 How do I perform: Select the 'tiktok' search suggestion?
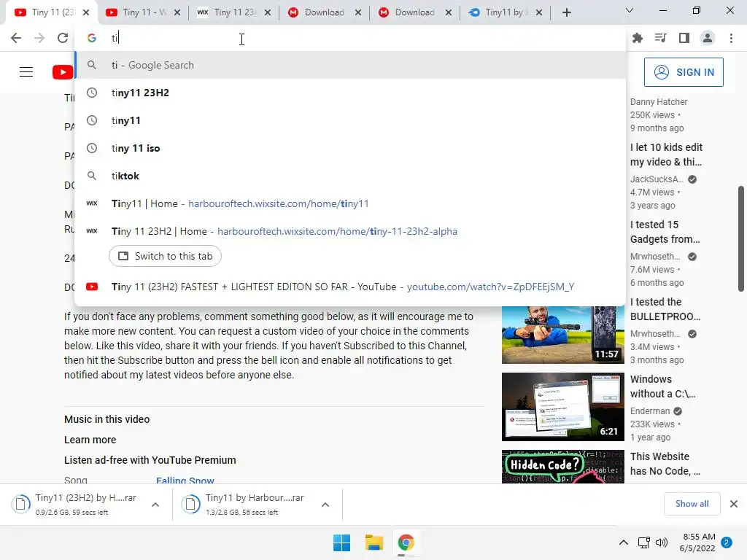click(x=350, y=176)
